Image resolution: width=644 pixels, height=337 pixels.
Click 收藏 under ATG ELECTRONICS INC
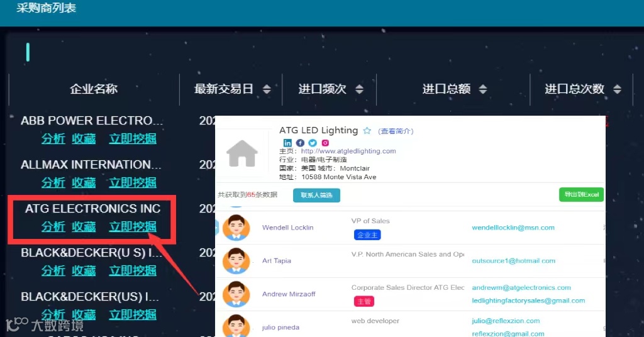[x=84, y=226]
